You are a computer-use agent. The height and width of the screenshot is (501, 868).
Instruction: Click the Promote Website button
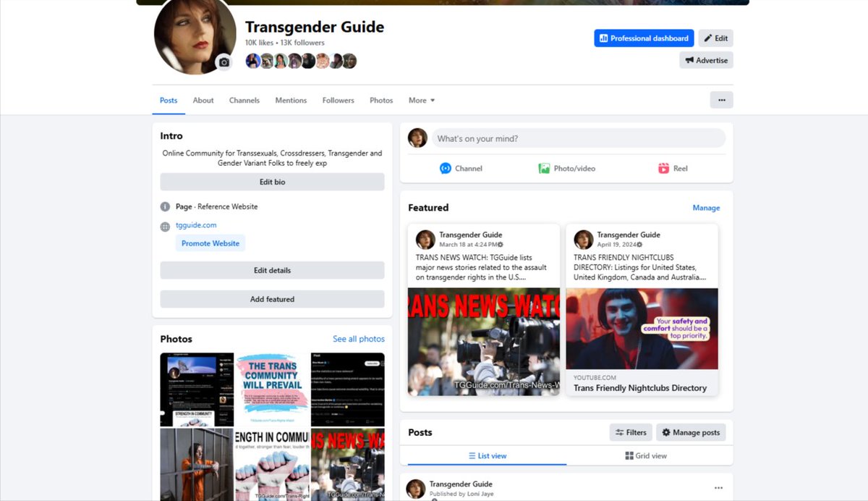click(210, 243)
